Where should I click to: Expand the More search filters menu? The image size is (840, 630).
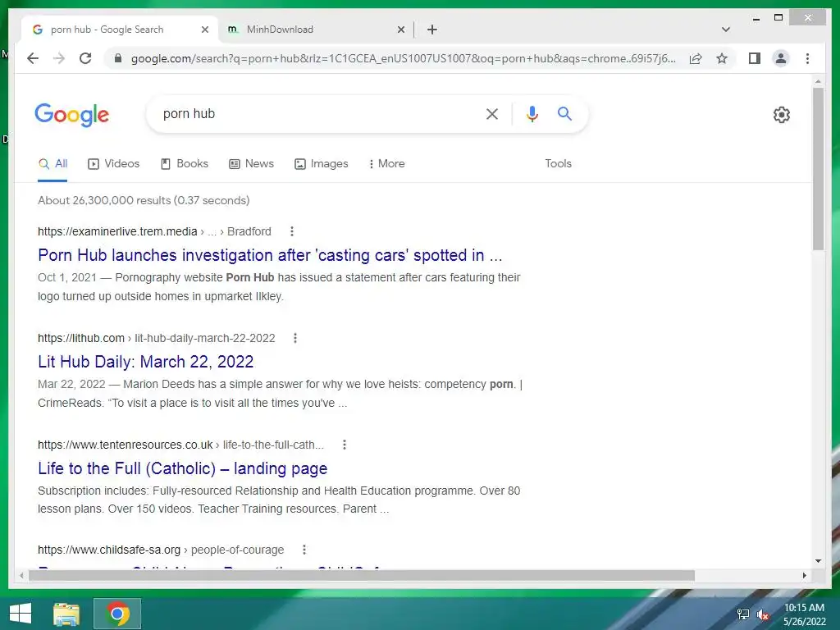[x=386, y=163]
